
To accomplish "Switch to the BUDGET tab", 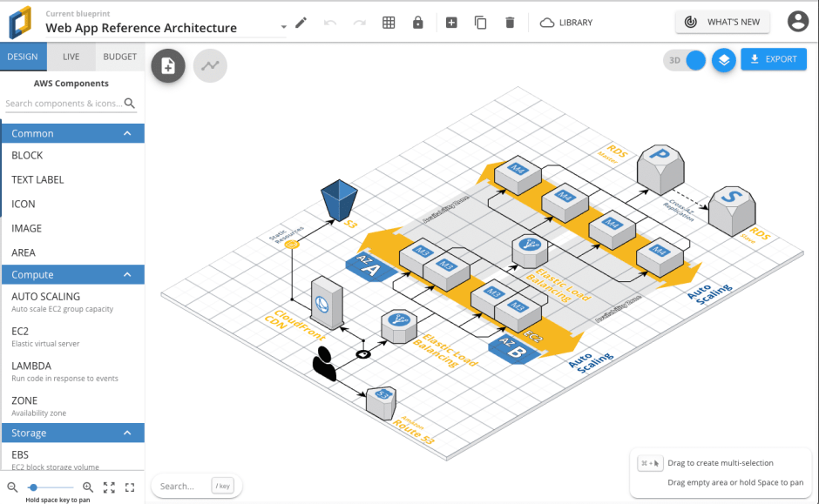I will 119,57.
